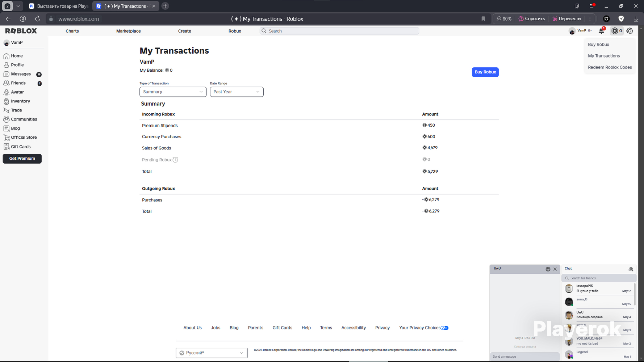Select Buy Robux in the Robux menu
The image size is (644, 362).
click(x=598, y=45)
